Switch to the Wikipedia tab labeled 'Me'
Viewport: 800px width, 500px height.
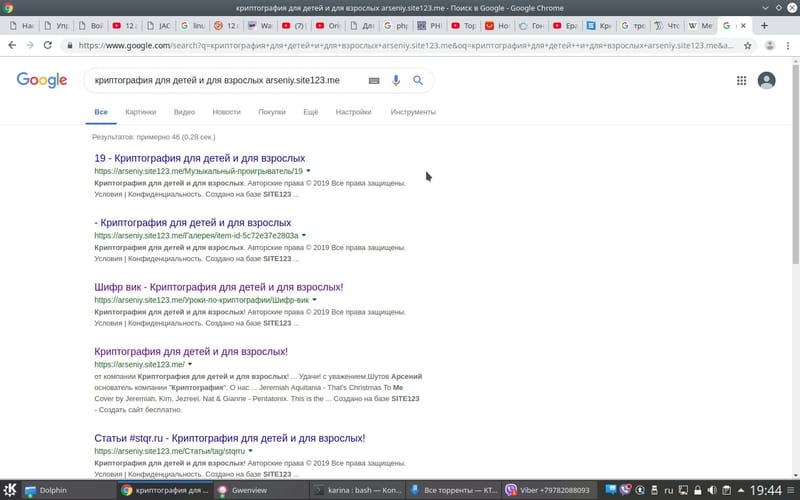pos(700,26)
